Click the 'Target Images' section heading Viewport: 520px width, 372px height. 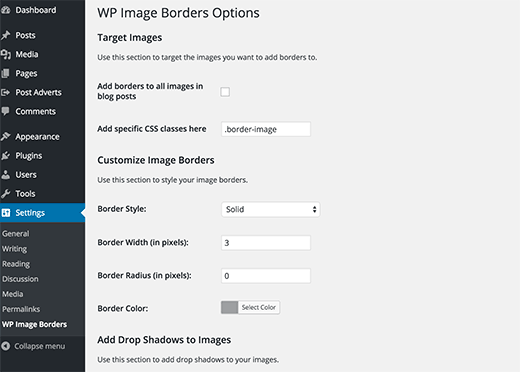pos(130,38)
